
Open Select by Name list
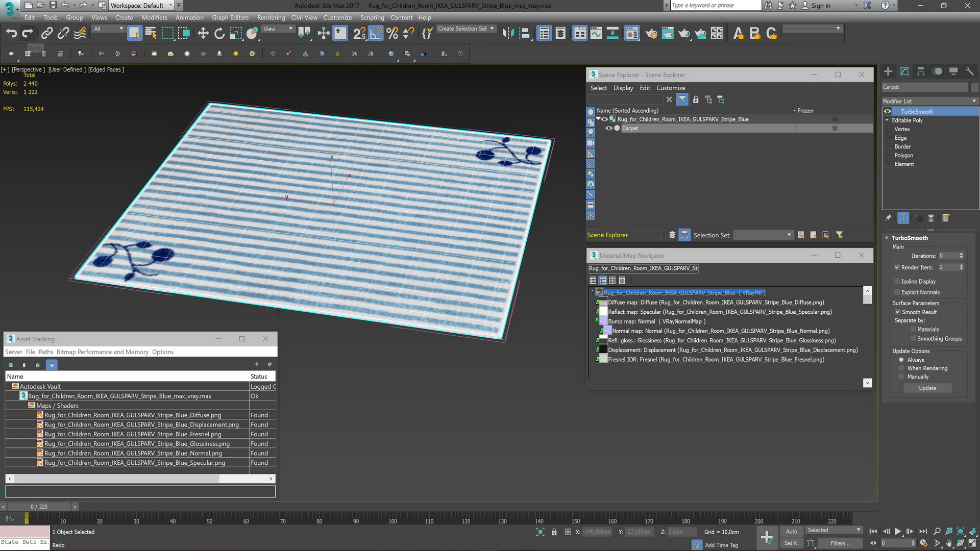coord(151,34)
